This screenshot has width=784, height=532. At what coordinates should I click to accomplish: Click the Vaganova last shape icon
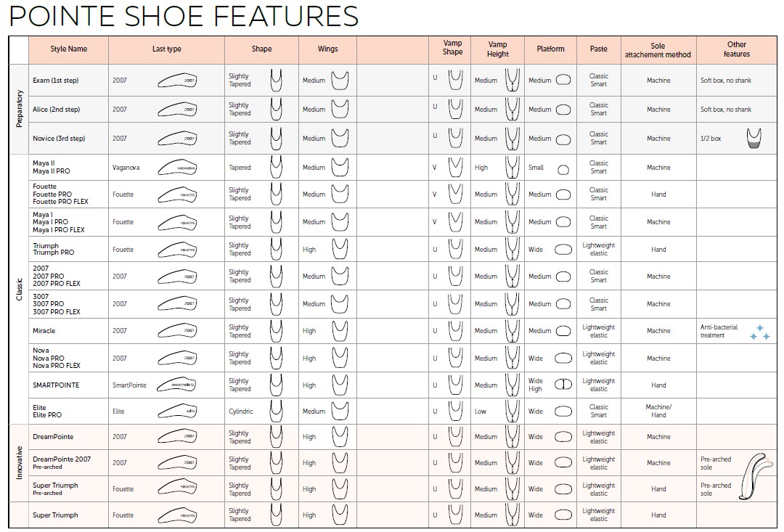click(x=177, y=167)
